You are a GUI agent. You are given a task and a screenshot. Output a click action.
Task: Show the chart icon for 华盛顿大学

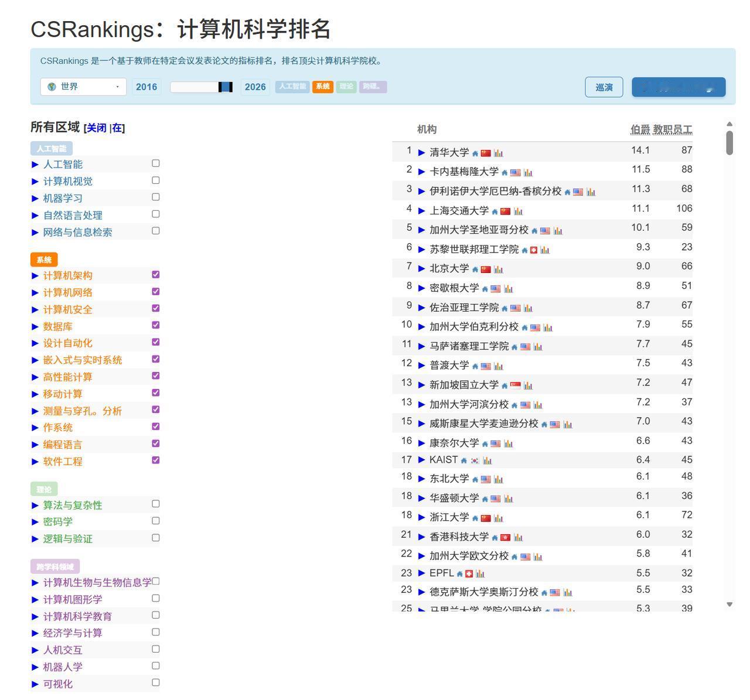click(509, 498)
